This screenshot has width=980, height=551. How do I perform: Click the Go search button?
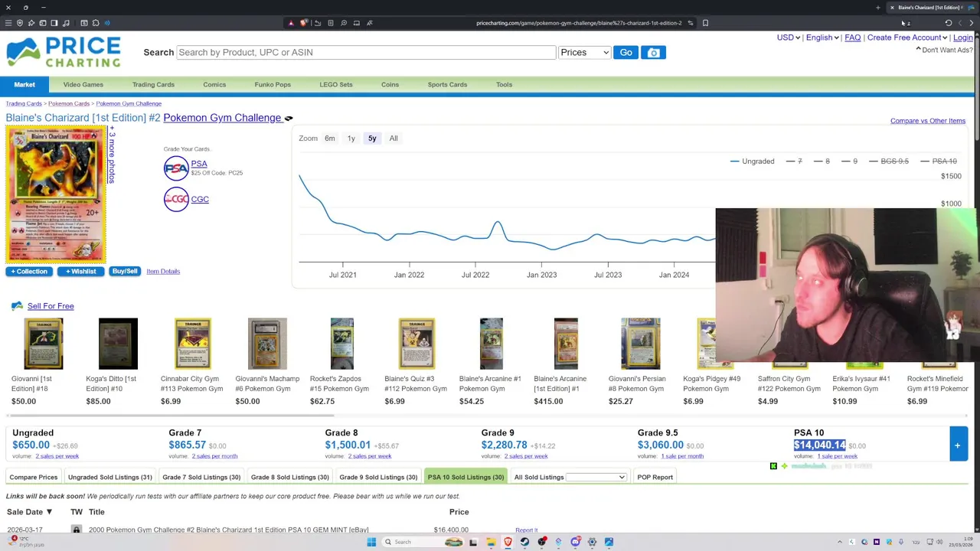click(x=626, y=52)
